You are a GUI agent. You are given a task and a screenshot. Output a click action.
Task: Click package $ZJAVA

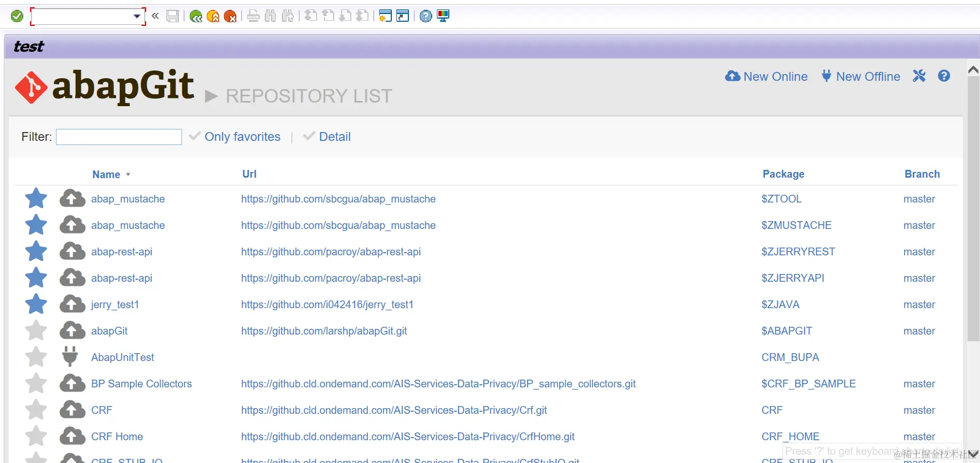coord(780,305)
